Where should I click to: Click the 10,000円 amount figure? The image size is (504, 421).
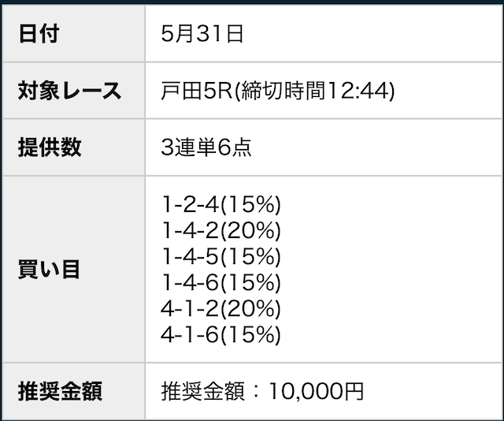tap(316, 391)
